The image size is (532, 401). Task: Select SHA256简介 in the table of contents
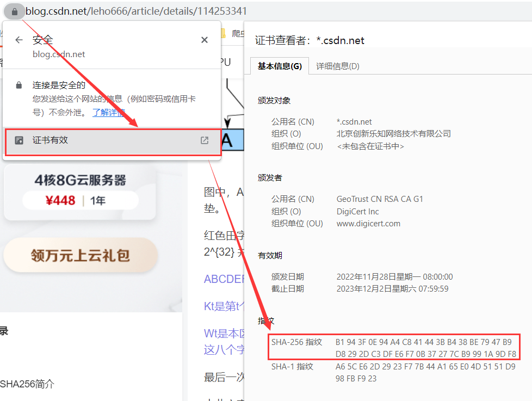(x=25, y=384)
